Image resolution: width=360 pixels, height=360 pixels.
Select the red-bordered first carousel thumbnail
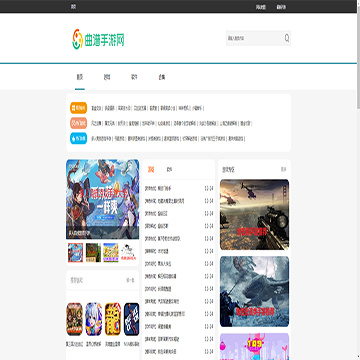(x=75, y=252)
